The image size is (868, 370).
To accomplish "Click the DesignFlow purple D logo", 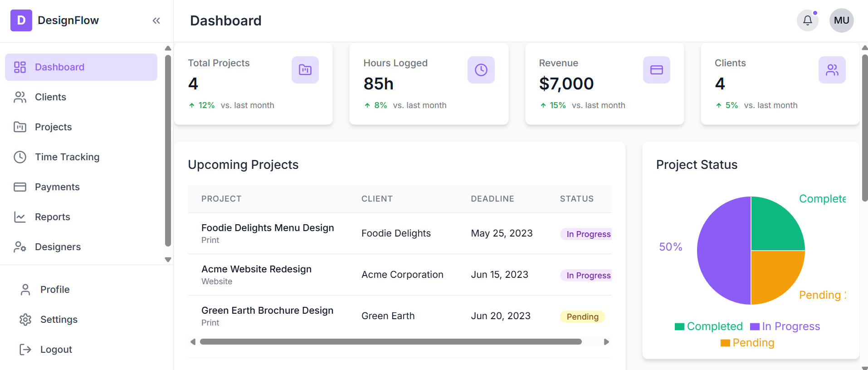I will [x=21, y=20].
